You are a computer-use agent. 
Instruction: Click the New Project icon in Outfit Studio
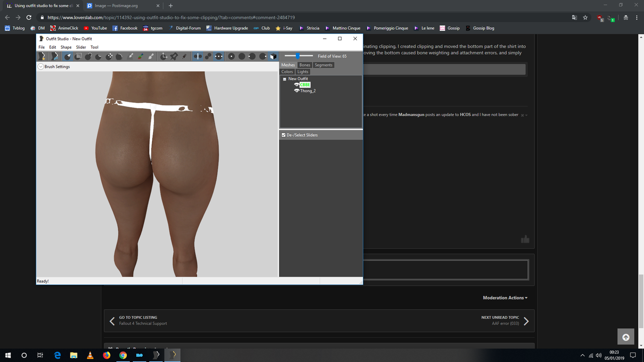[43, 56]
